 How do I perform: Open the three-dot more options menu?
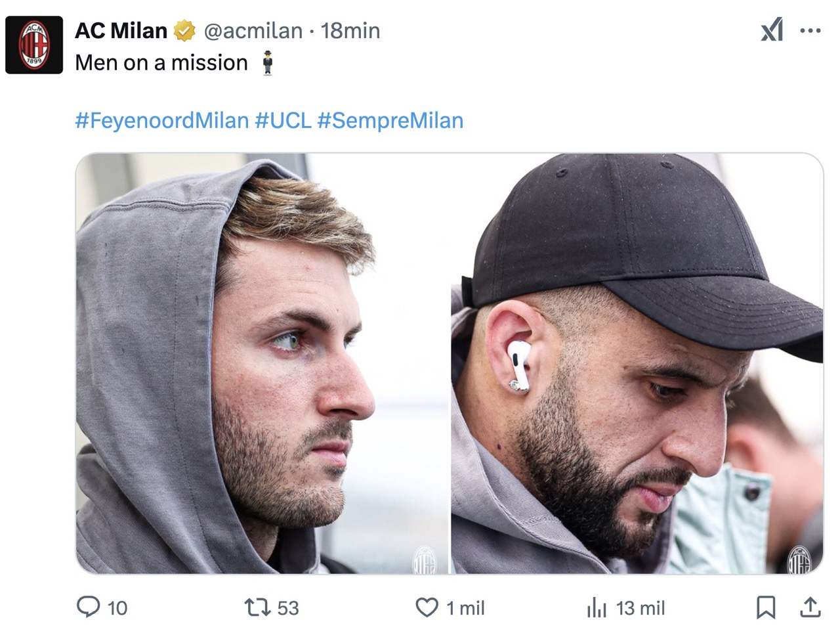(810, 30)
